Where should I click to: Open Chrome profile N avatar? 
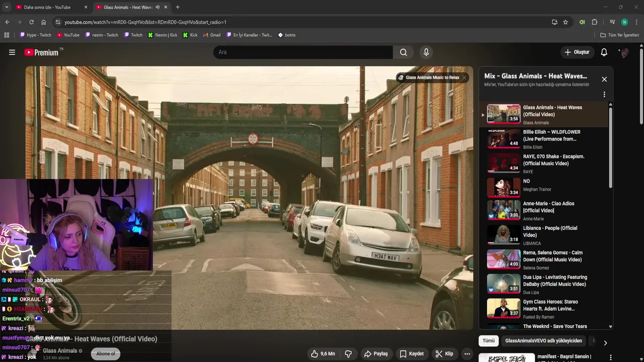click(x=624, y=22)
